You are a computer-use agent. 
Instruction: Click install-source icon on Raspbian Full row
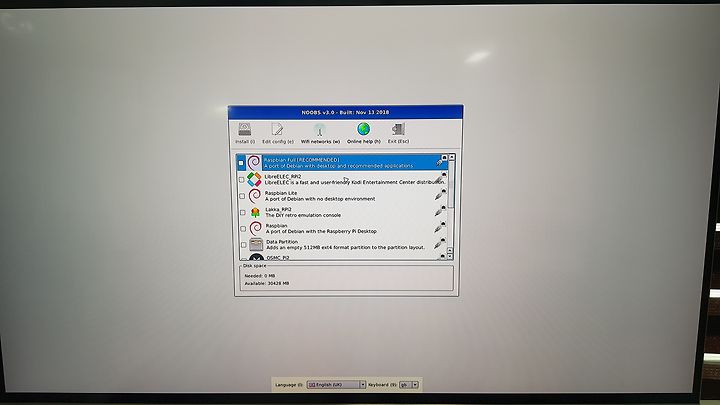point(441,161)
